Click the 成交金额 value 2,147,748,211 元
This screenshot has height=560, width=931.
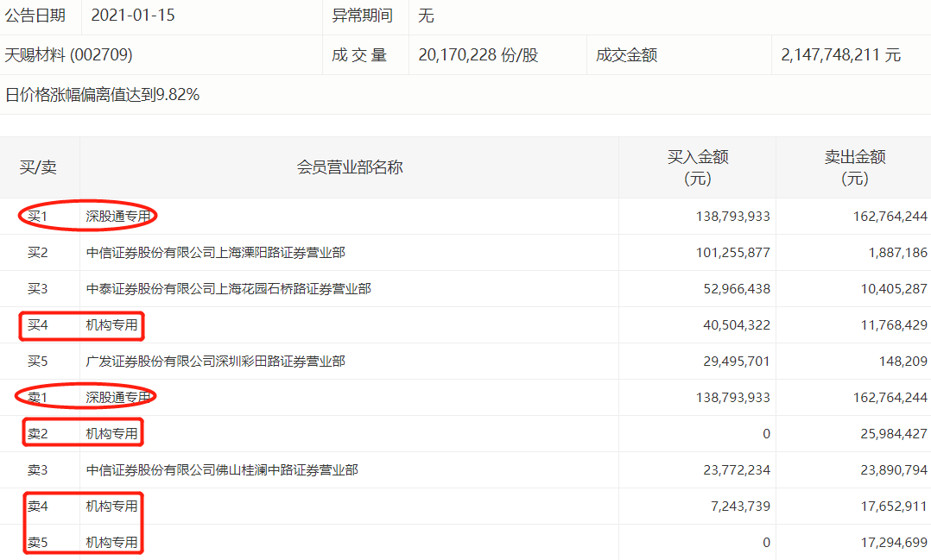(840, 55)
